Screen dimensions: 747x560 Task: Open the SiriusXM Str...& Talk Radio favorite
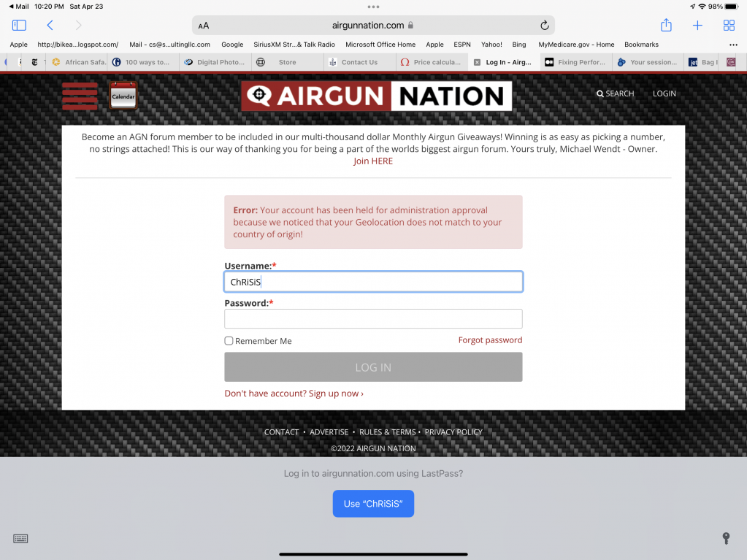[294, 45]
